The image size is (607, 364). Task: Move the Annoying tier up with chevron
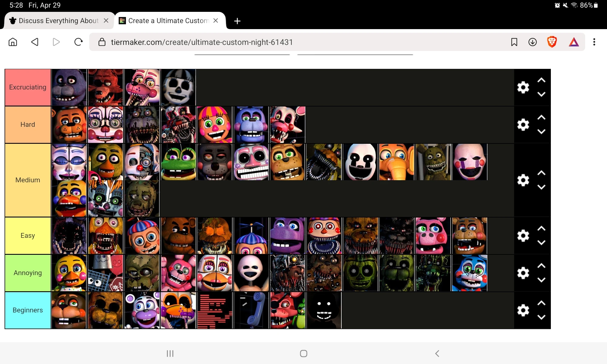tap(541, 266)
